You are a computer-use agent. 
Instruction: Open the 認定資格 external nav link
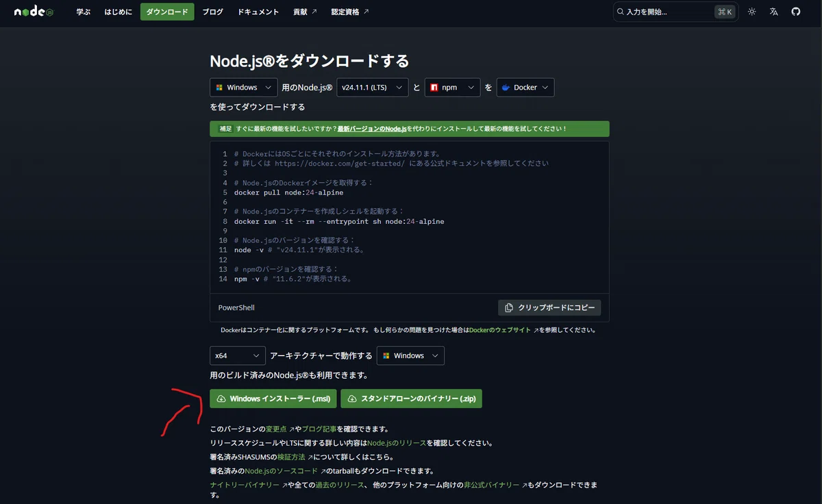349,12
